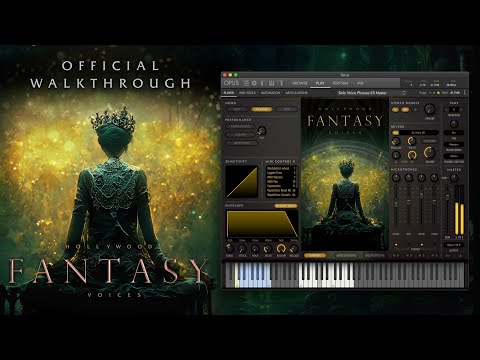Screen dimensions: 480x360
Task: Toggle the Reverb On switch
Action: pyautogui.click(x=396, y=133)
